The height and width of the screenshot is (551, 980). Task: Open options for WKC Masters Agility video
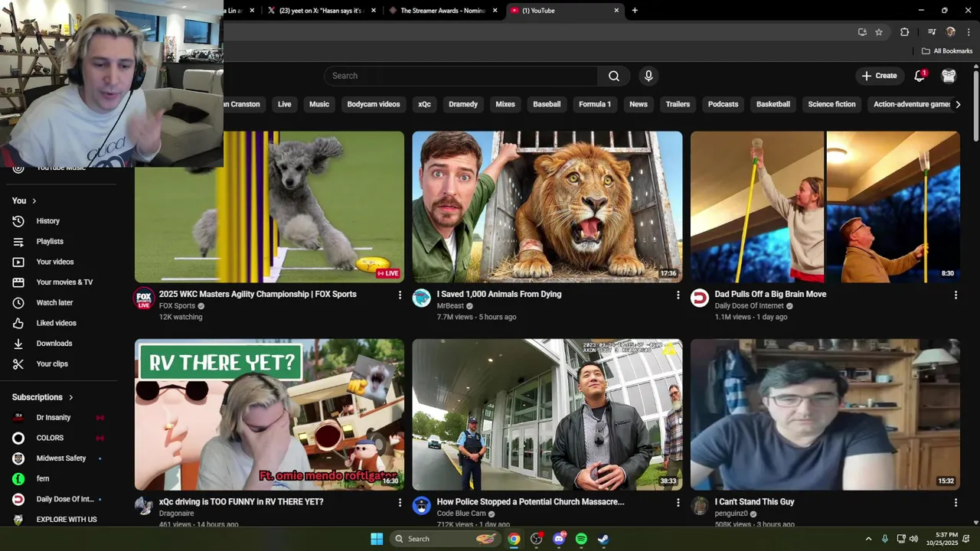[x=400, y=295]
